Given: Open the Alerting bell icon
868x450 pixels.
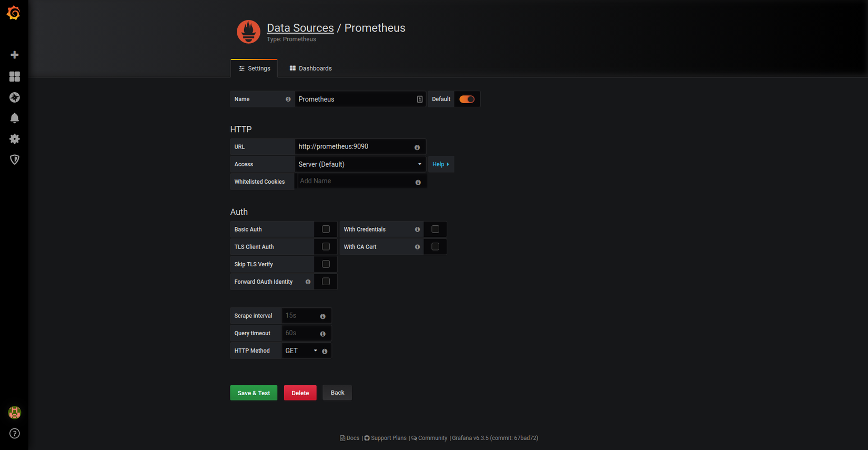Looking at the screenshot, I should (x=15, y=118).
